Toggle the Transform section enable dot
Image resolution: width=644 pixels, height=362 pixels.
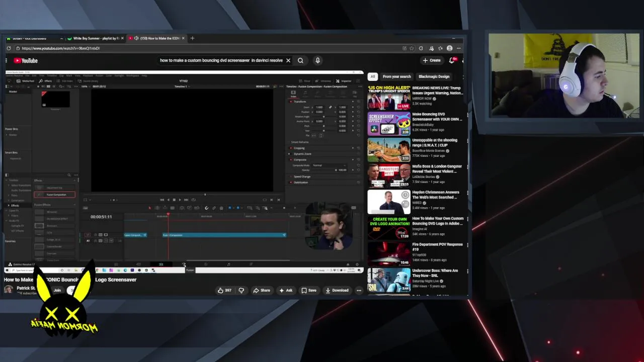(291, 102)
